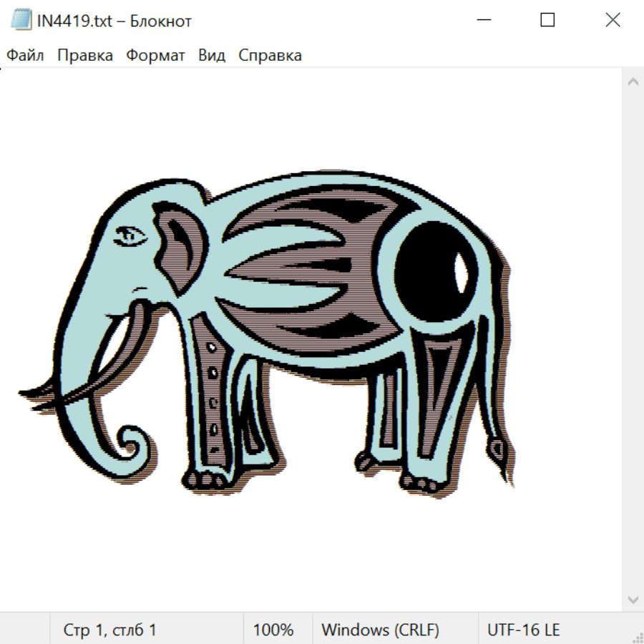Maximize the Блокнот window
Viewport: 644px width, 644px height.
[x=547, y=21]
